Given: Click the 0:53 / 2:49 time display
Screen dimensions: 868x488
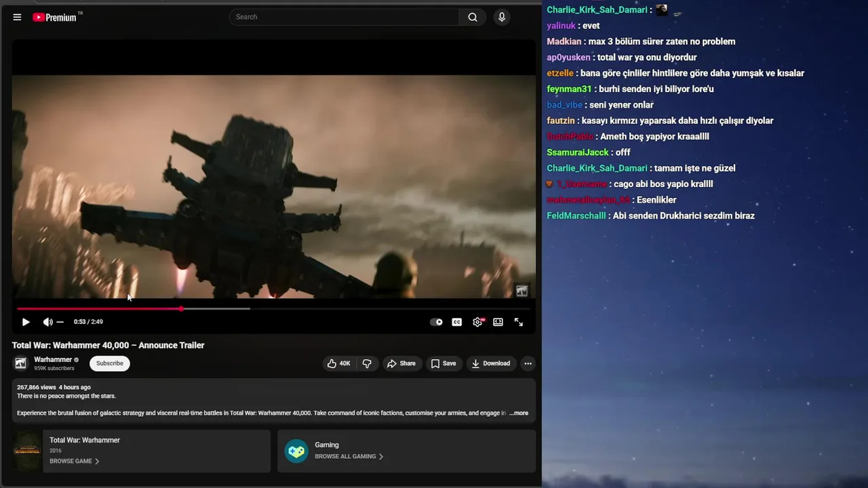Looking at the screenshot, I should [88, 322].
